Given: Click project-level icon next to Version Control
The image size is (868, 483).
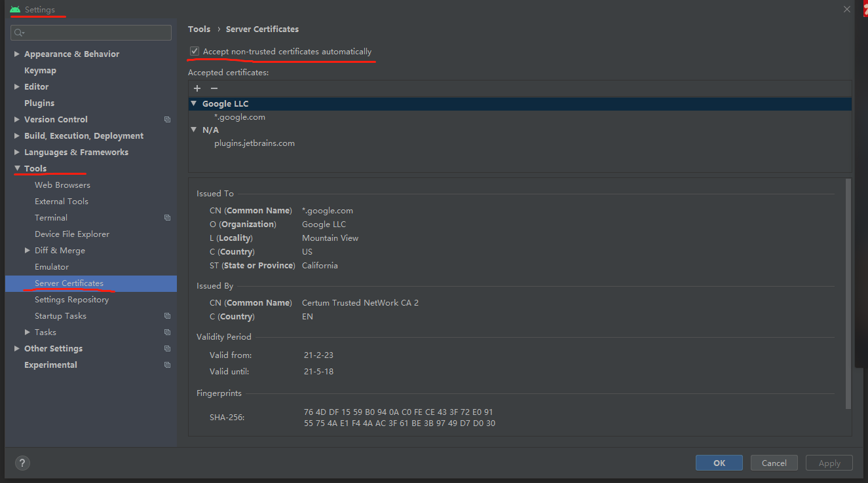Looking at the screenshot, I should [167, 120].
